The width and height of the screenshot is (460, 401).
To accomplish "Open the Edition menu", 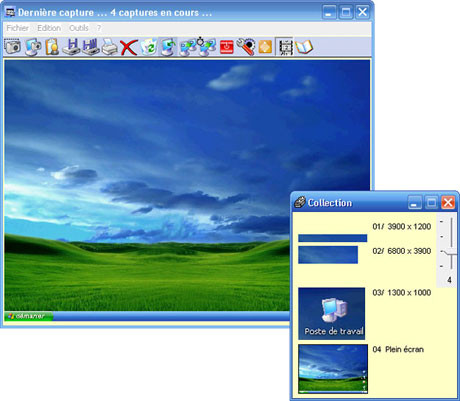I will pos(49,28).
